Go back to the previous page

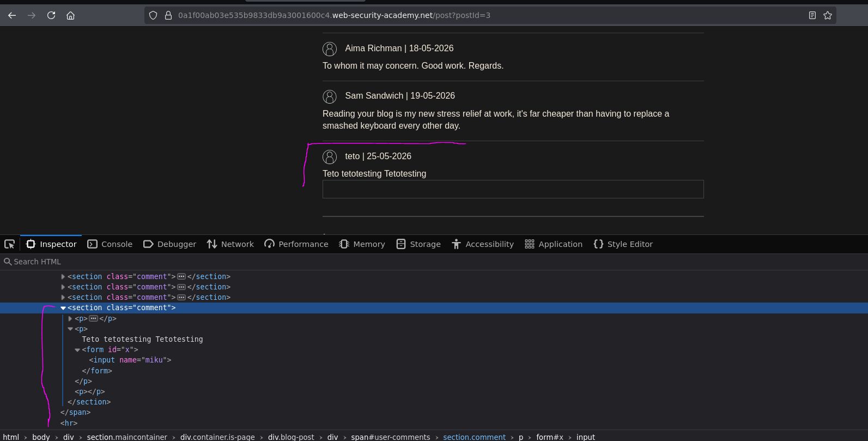point(12,15)
